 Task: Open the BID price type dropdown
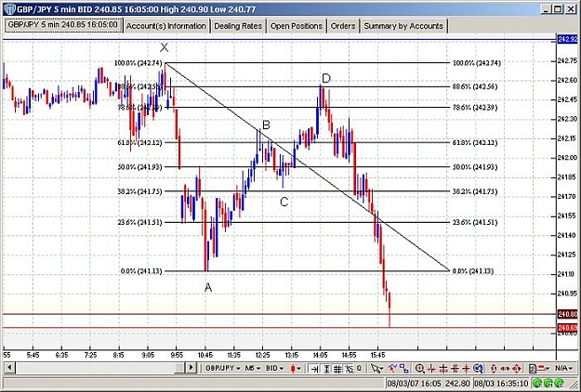click(x=274, y=368)
